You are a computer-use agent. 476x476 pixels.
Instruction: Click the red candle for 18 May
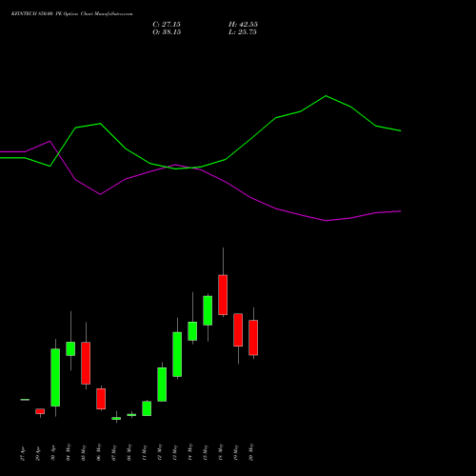223,295
